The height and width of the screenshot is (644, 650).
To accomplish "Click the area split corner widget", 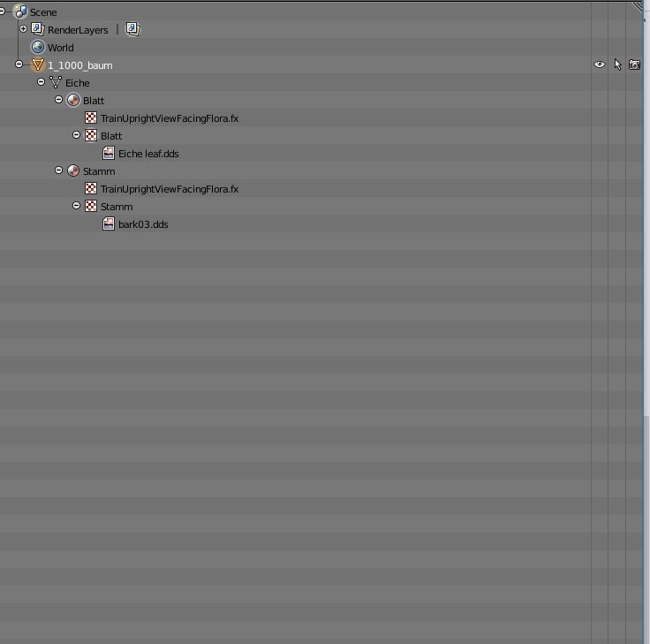I will [638, 6].
